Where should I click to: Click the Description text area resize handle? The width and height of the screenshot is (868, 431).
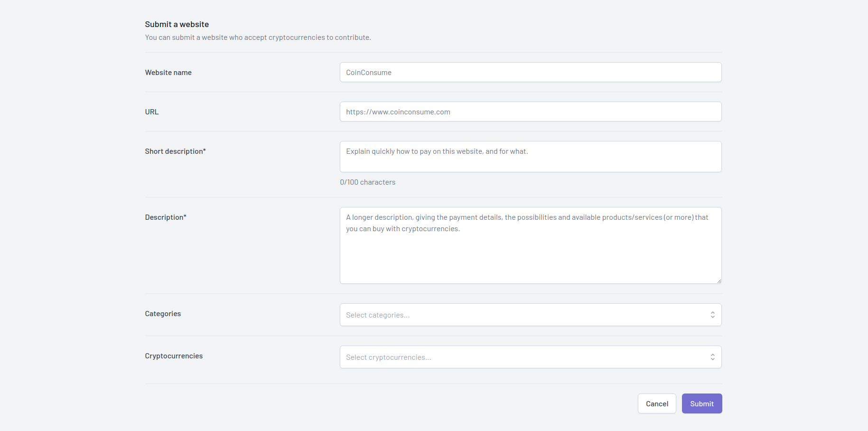click(719, 281)
